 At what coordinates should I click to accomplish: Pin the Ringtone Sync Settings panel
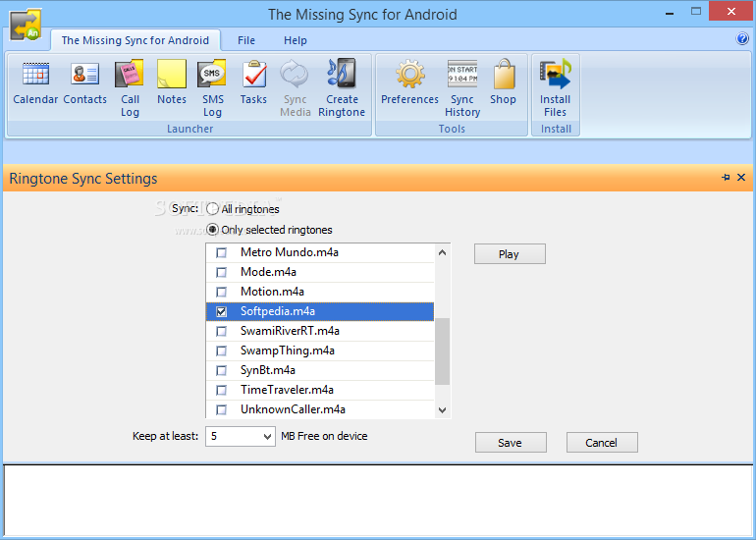726,178
